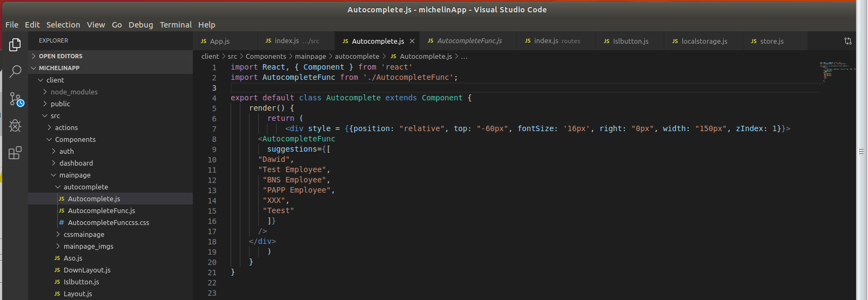Open the Explorer view icon
This screenshot has width=868, height=300.
(15, 45)
